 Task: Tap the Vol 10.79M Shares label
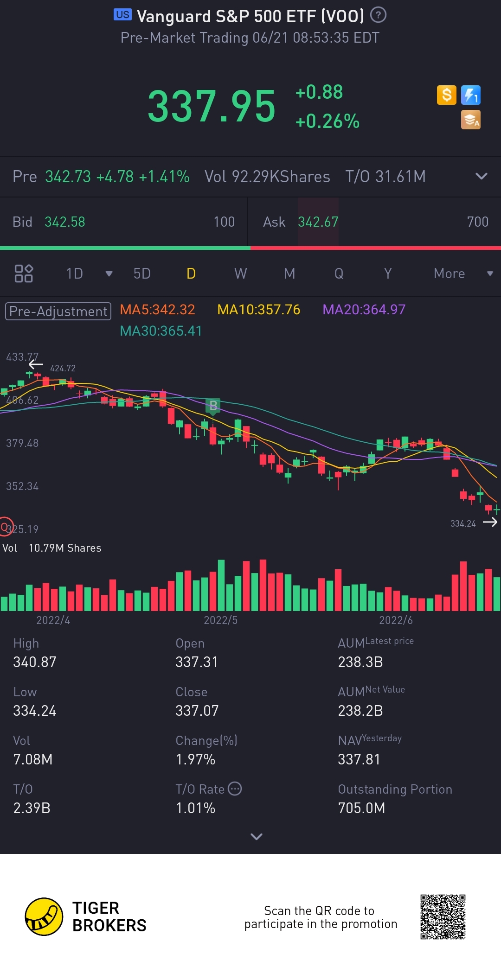pyautogui.click(x=51, y=548)
